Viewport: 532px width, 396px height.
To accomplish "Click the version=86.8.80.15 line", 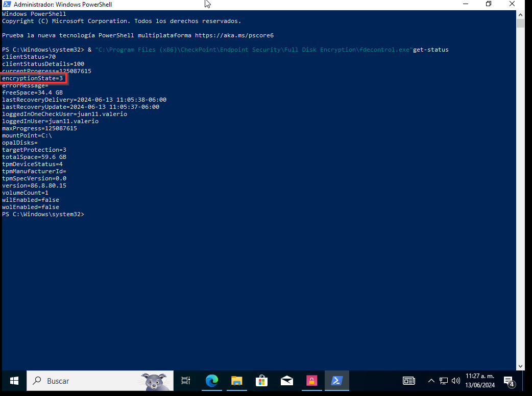I will (x=34, y=185).
